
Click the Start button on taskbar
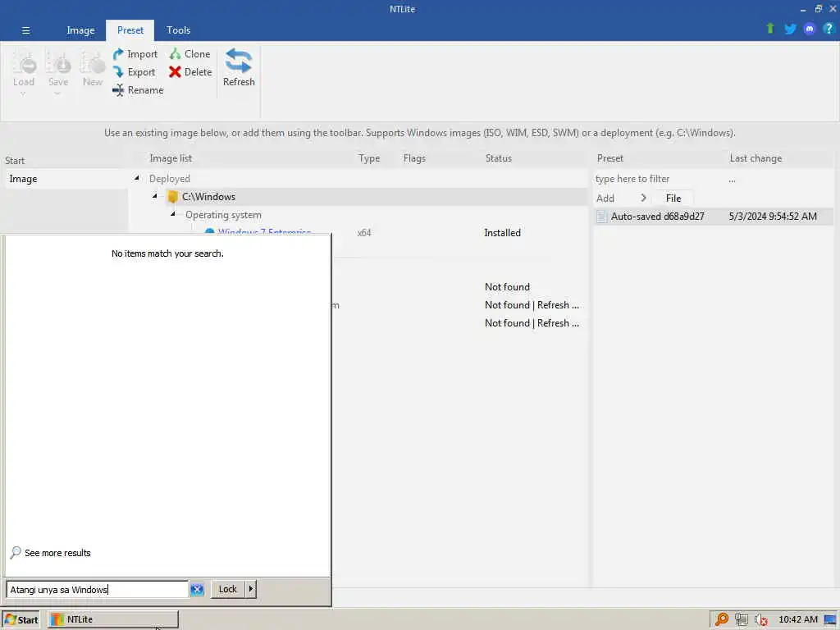21,620
